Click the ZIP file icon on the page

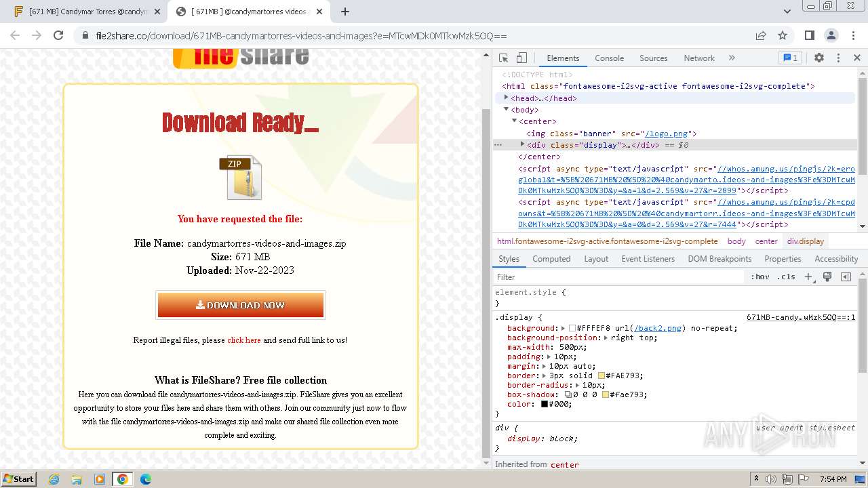click(x=240, y=178)
